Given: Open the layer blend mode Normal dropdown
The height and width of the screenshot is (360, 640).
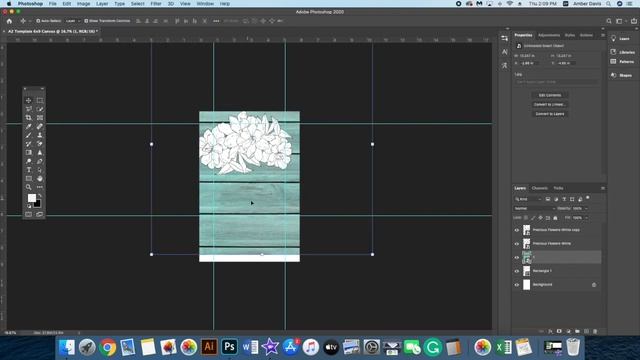Looking at the screenshot, I should click(534, 209).
